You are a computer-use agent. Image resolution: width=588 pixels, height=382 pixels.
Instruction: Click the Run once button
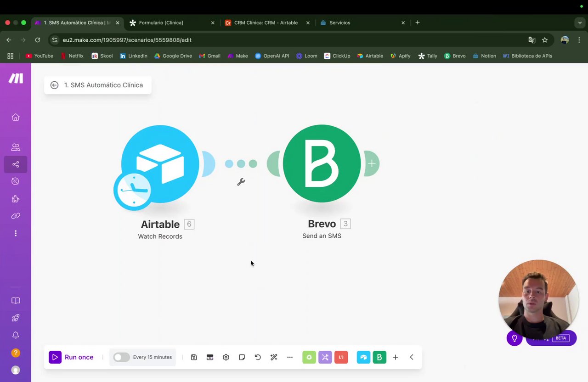pyautogui.click(x=72, y=357)
